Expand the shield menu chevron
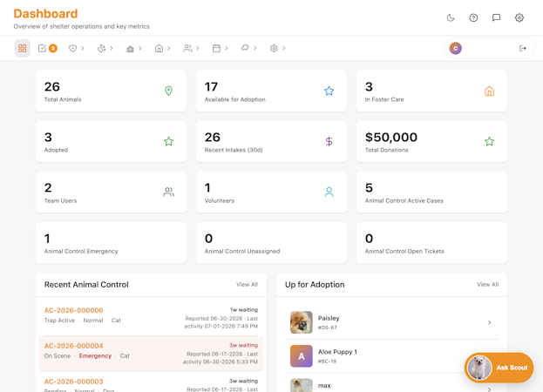 (83, 49)
